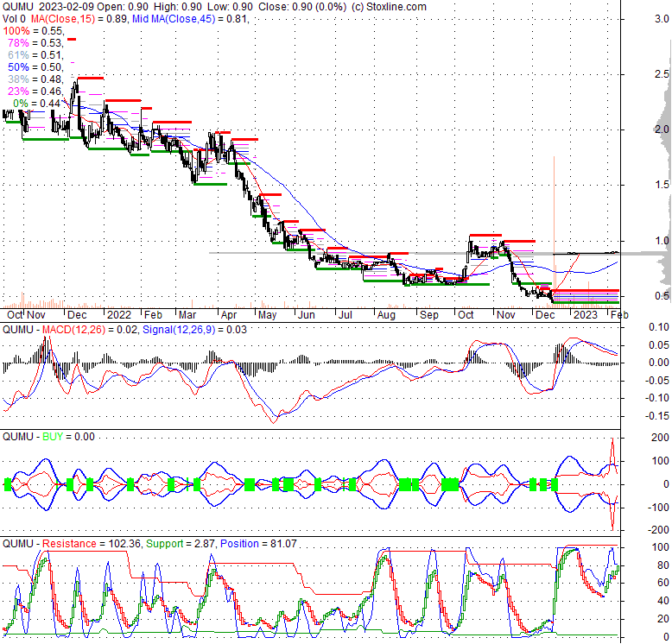Click the "Low: 0.90" value in header
The width and height of the screenshot is (672, 644).
coord(231,7)
